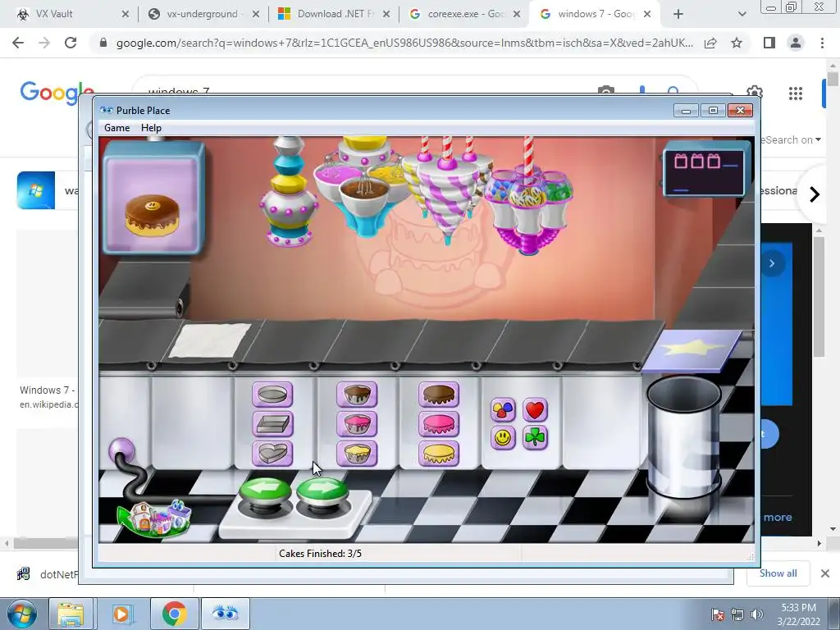Switch to the coreexe.exe Google tab
This screenshot has height=630, width=840.
tap(464, 14)
